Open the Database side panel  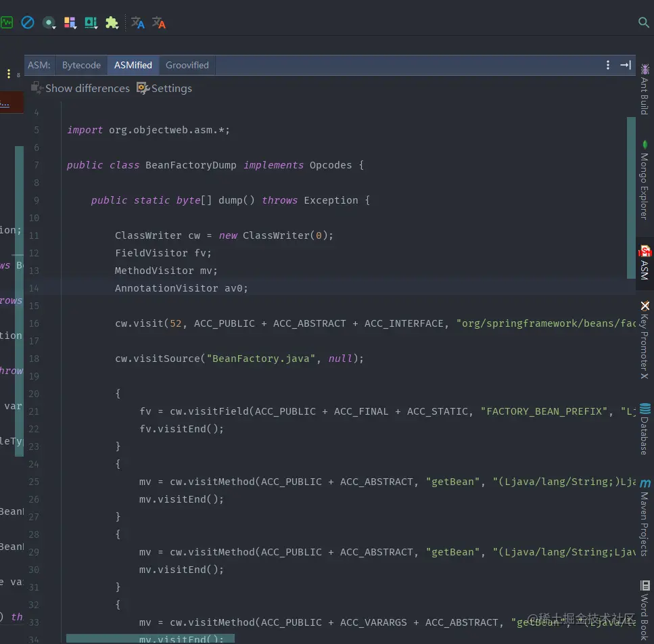pos(645,428)
